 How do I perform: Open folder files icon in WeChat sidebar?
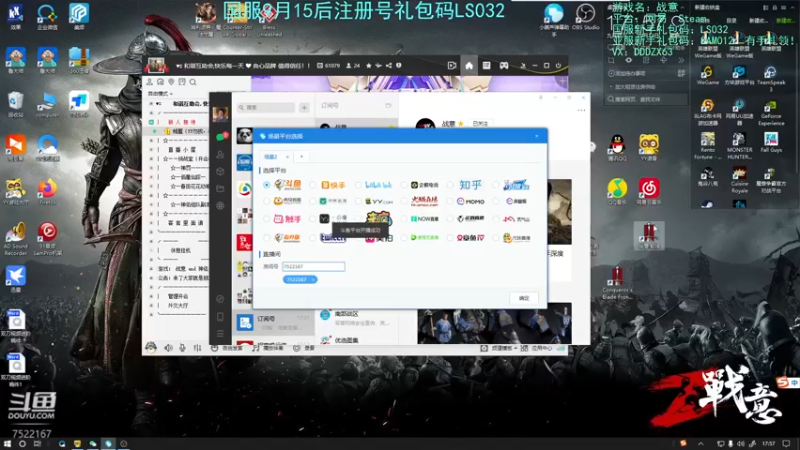220,189
